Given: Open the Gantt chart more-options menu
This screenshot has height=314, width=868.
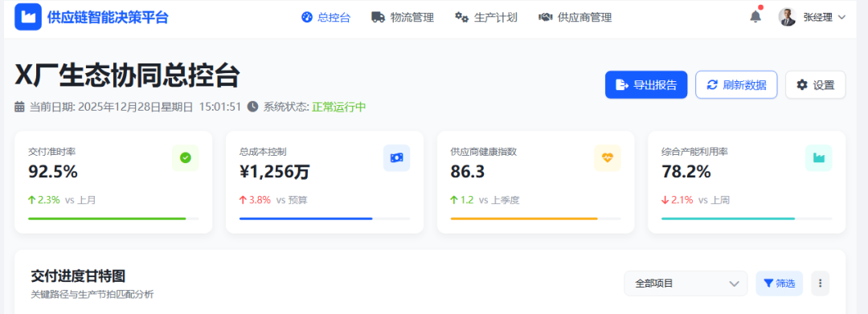Looking at the screenshot, I should [821, 283].
